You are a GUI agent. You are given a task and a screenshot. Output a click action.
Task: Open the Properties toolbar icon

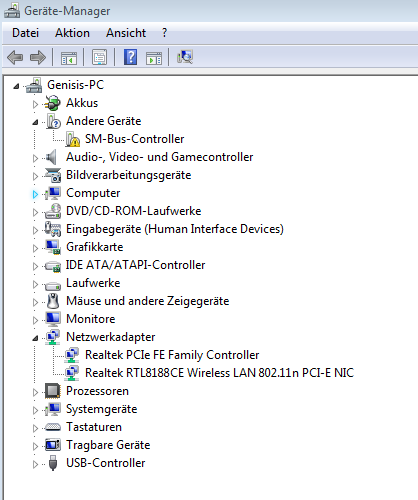coord(99,57)
